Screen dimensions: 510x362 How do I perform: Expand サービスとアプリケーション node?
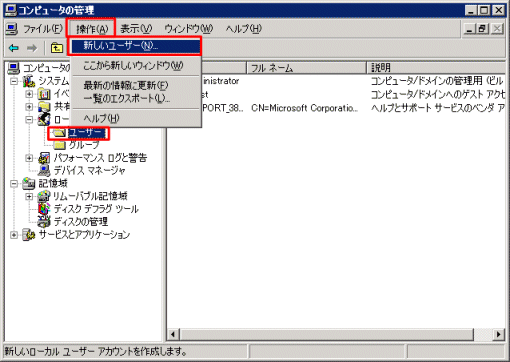(x=14, y=235)
